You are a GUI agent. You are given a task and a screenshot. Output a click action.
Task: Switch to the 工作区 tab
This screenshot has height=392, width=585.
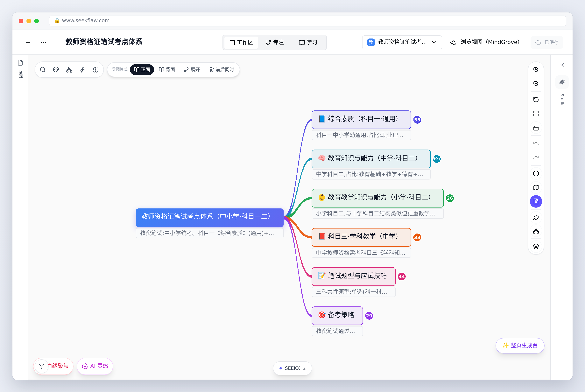pos(241,43)
